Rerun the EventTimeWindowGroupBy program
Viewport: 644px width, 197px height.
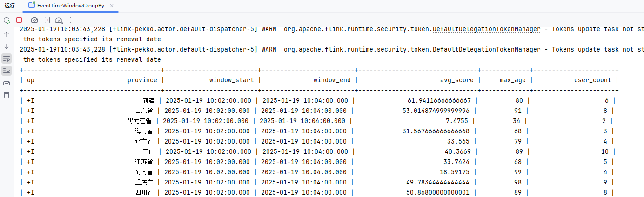(x=7, y=20)
